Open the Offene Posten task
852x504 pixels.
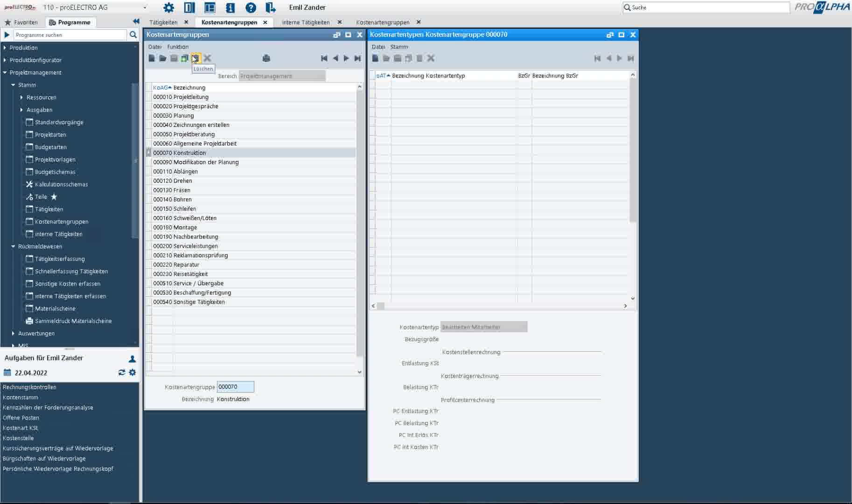21,418
